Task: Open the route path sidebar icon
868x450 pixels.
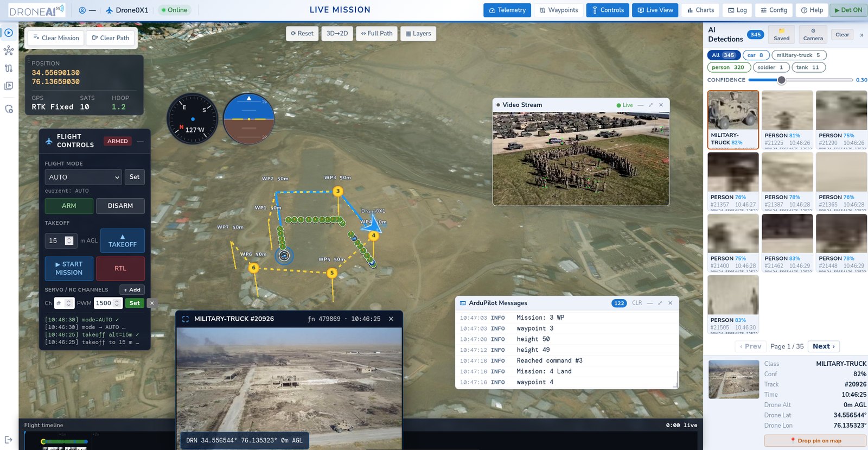Action: [9, 68]
